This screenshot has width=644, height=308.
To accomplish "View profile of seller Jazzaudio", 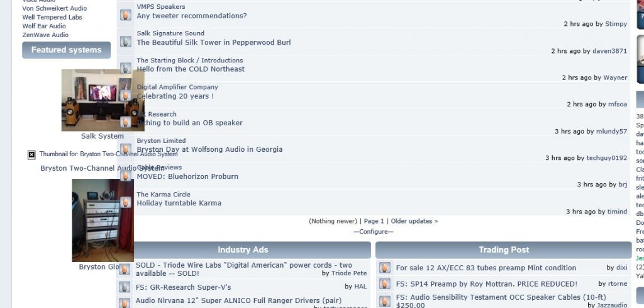I will click(x=612, y=305).
